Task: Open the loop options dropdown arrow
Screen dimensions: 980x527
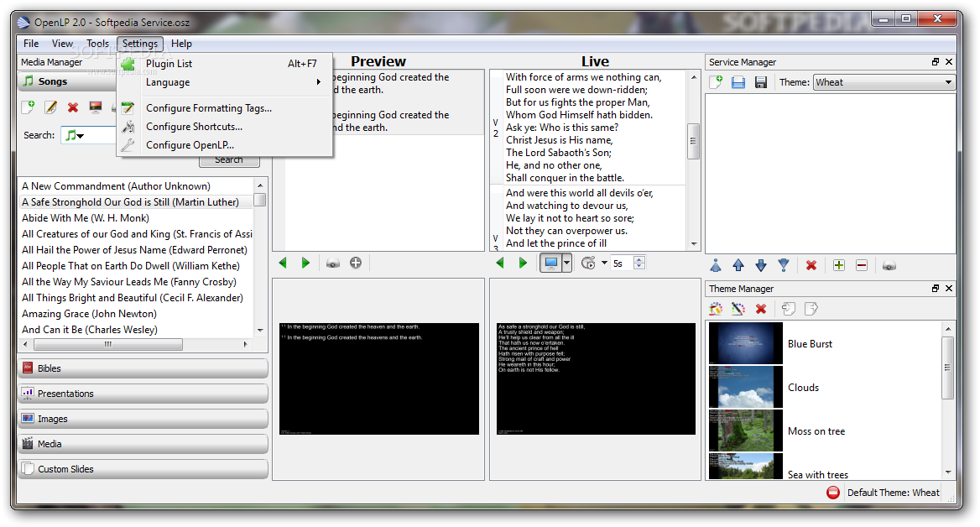Action: pyautogui.click(x=604, y=263)
